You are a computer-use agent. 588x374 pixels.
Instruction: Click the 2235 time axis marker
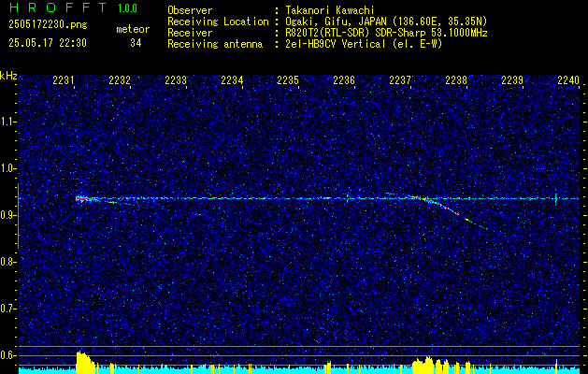click(x=288, y=79)
